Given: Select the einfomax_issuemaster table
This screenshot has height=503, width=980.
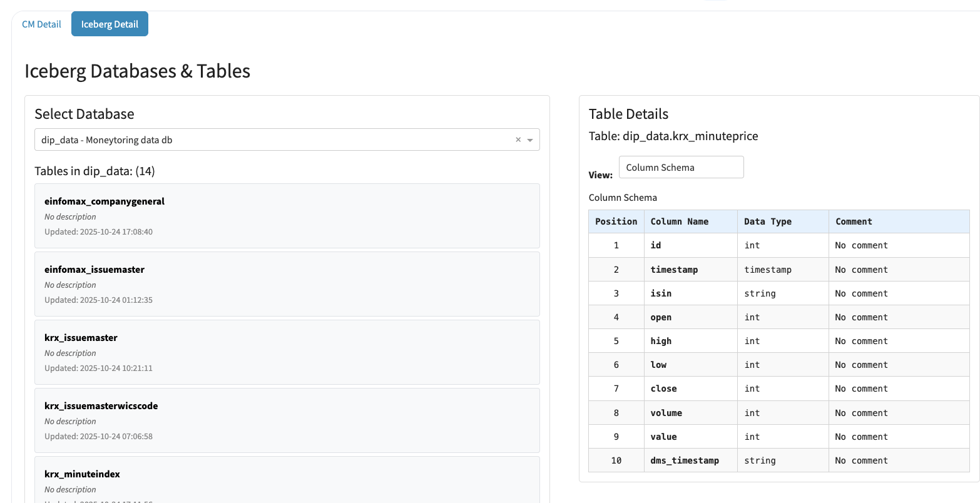Looking at the screenshot, I should coord(287,284).
